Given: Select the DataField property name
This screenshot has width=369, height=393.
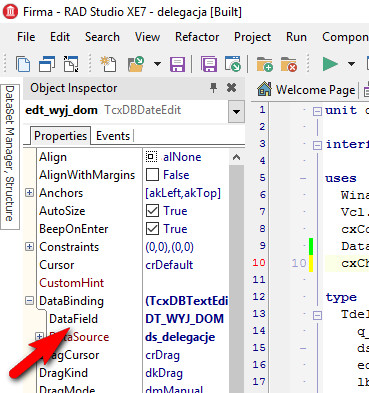Looking at the screenshot, I should pos(73,319).
